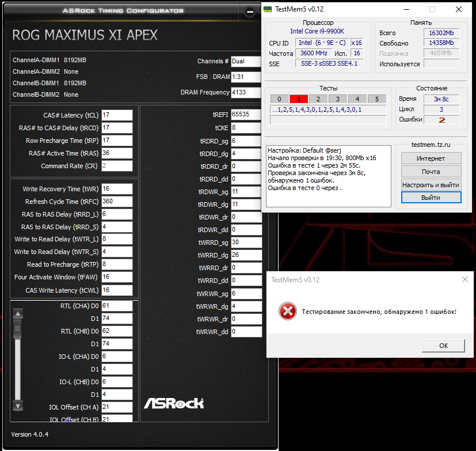The width and height of the screenshot is (476, 451).
Task: Click the Частота value 3600 MHz
Action: (314, 53)
